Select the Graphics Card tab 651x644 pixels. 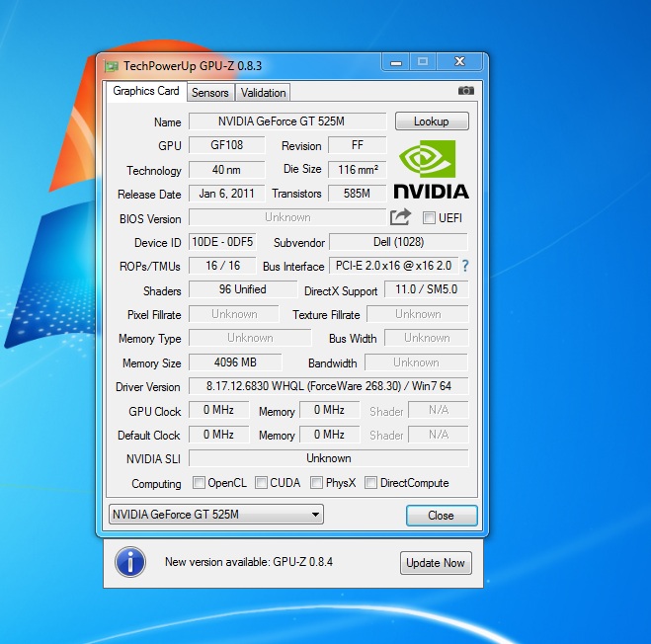(x=146, y=91)
